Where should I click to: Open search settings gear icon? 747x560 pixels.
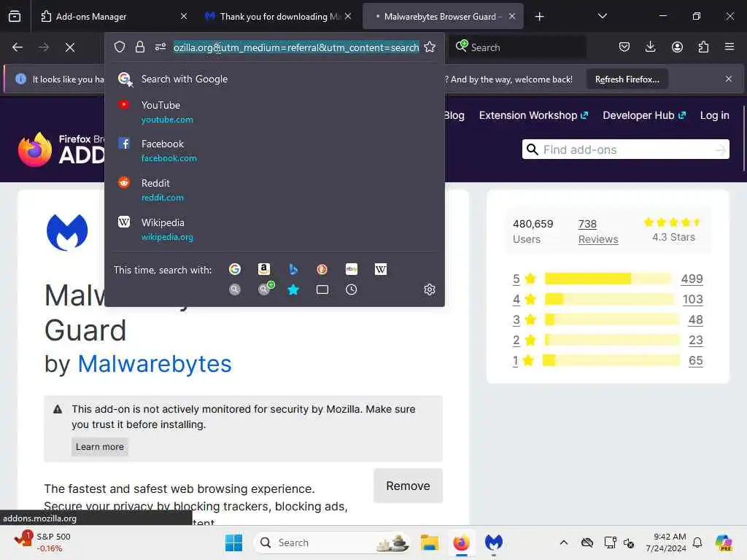click(x=429, y=289)
